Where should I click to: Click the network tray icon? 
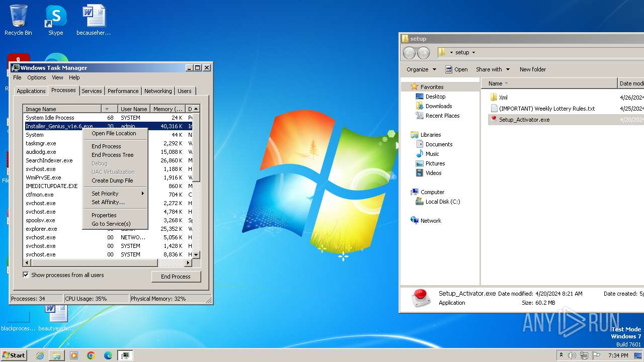pyautogui.click(x=584, y=355)
